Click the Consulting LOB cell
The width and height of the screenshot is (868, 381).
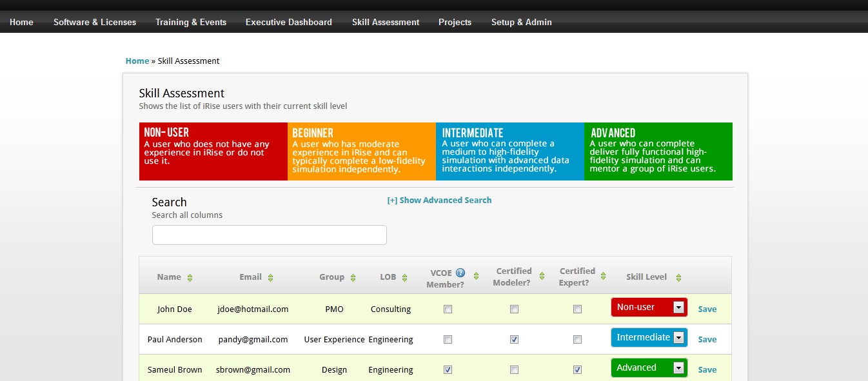pos(391,309)
